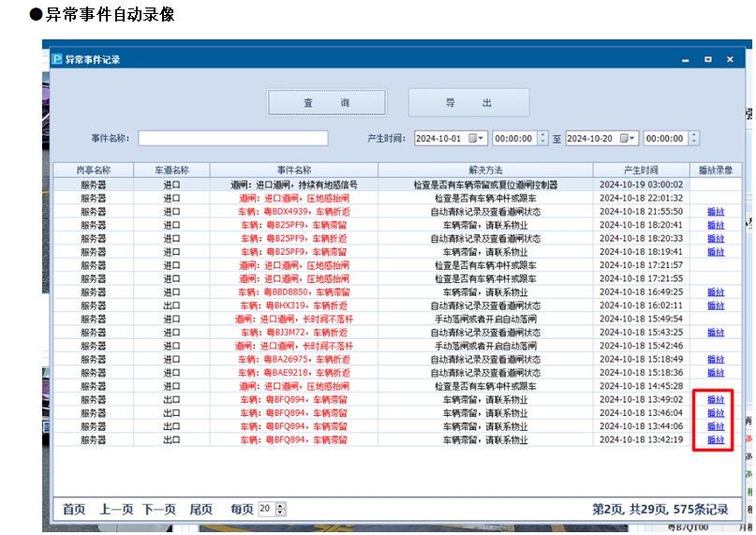Sort by 产生时间 column header
This screenshot has width=756, height=535.
click(x=642, y=171)
